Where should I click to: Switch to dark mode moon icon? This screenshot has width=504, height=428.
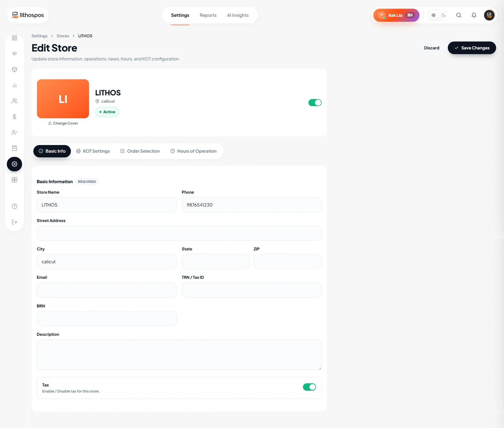(x=444, y=15)
